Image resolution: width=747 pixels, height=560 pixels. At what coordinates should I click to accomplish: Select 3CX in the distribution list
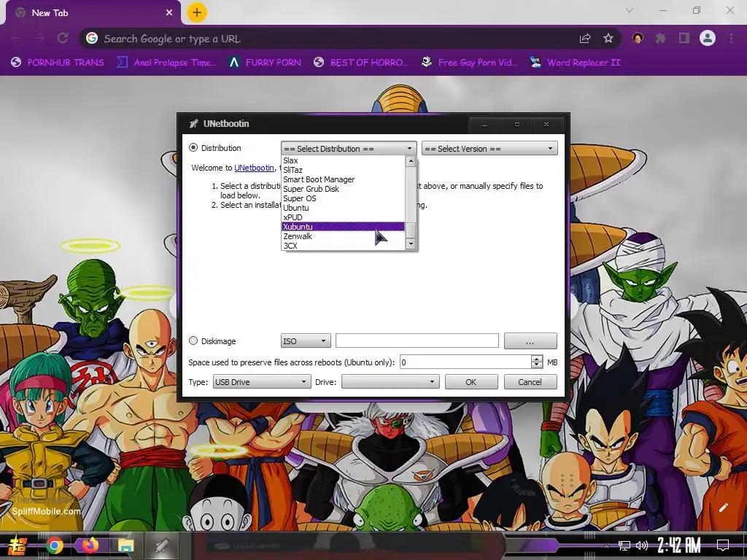pyautogui.click(x=343, y=246)
